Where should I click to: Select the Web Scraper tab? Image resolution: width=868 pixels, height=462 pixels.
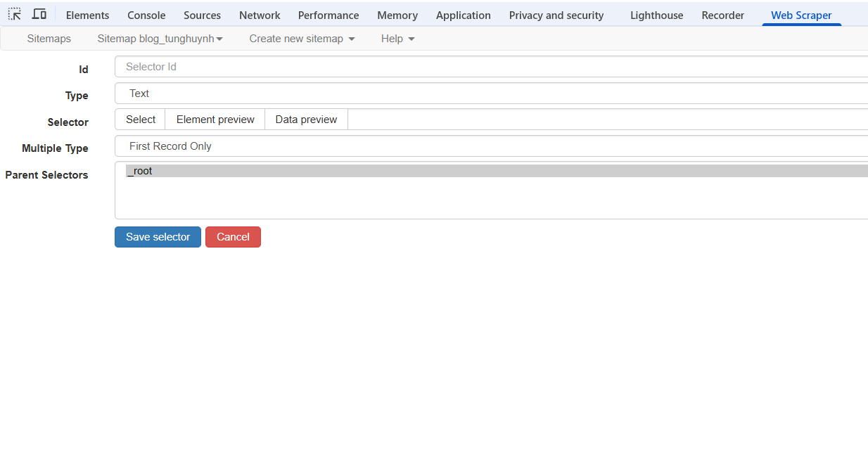(x=801, y=15)
